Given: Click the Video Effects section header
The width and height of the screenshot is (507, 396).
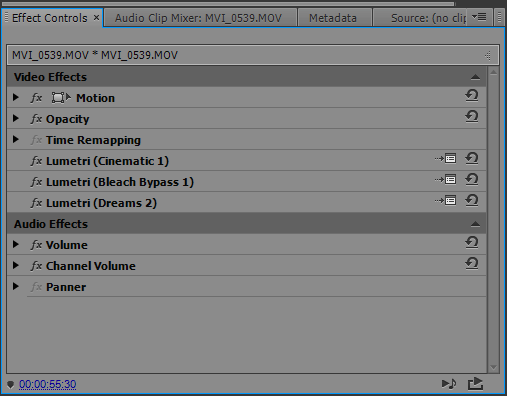Looking at the screenshot, I should pyautogui.click(x=246, y=77).
